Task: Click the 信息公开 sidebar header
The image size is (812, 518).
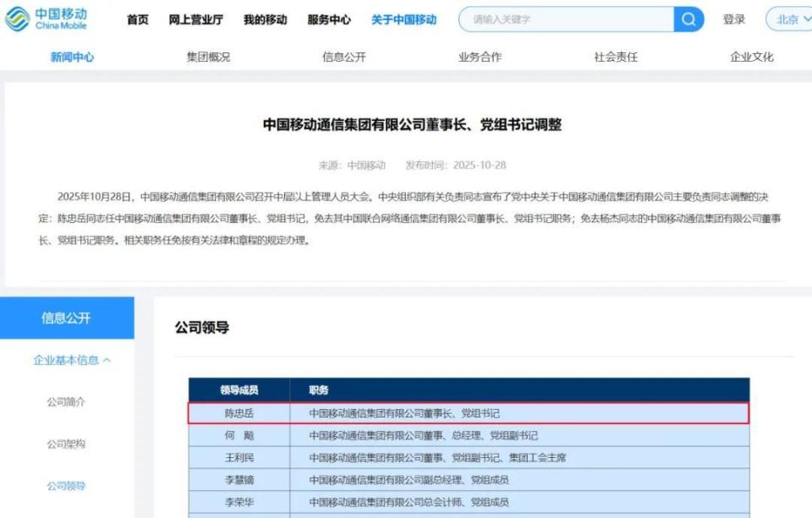Action: tap(67, 318)
